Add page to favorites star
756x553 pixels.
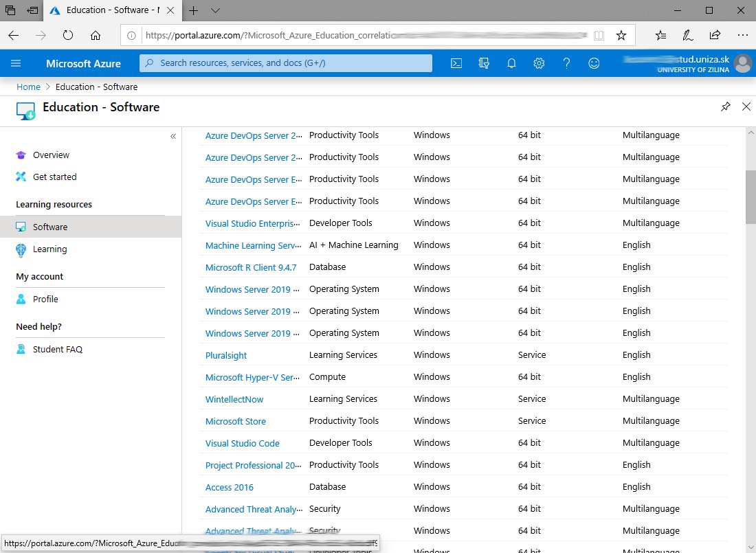click(x=621, y=35)
